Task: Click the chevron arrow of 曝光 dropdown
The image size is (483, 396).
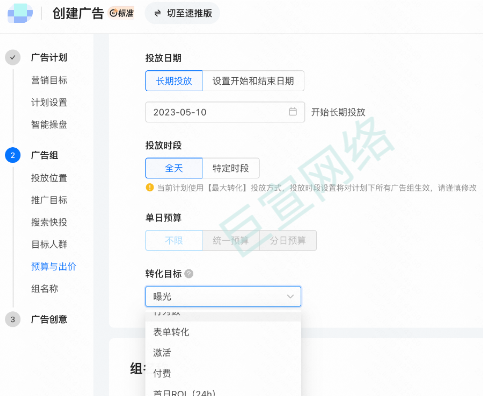Action: pyautogui.click(x=290, y=296)
